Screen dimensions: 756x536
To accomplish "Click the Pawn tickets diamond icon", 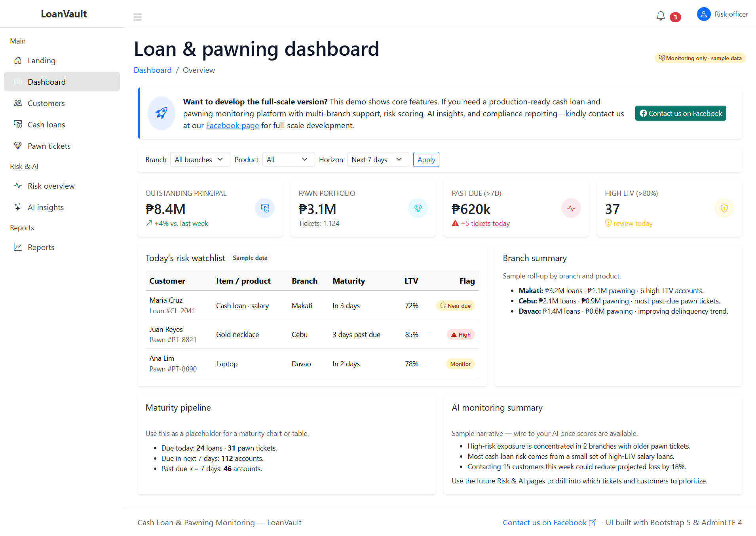I will (x=18, y=146).
